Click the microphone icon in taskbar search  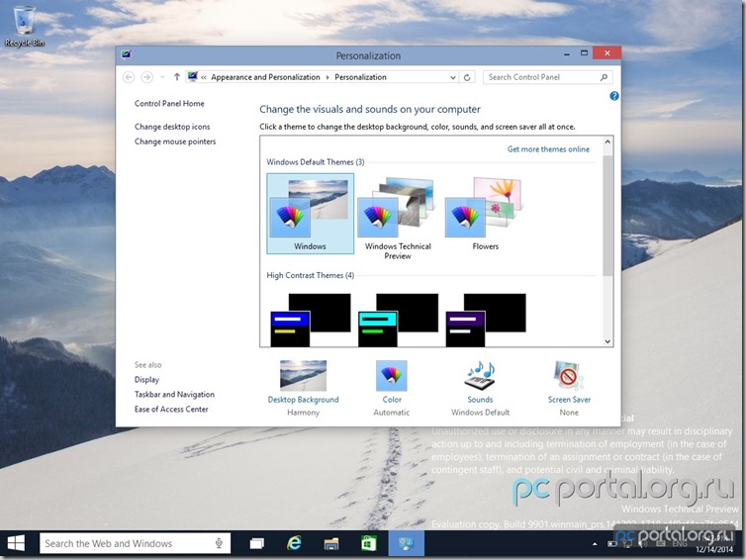(x=219, y=543)
